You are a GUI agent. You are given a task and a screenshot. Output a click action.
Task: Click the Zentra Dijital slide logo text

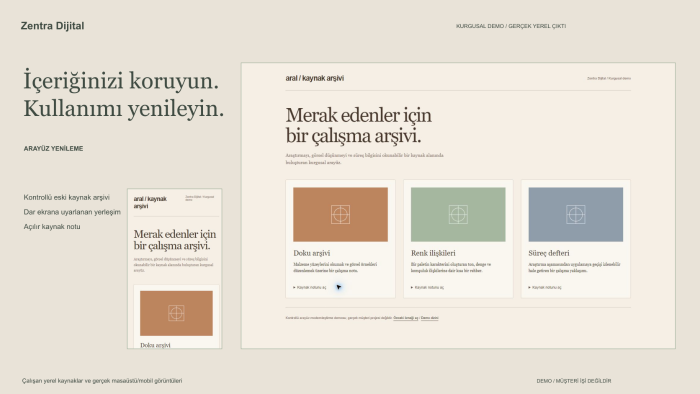[52, 26]
